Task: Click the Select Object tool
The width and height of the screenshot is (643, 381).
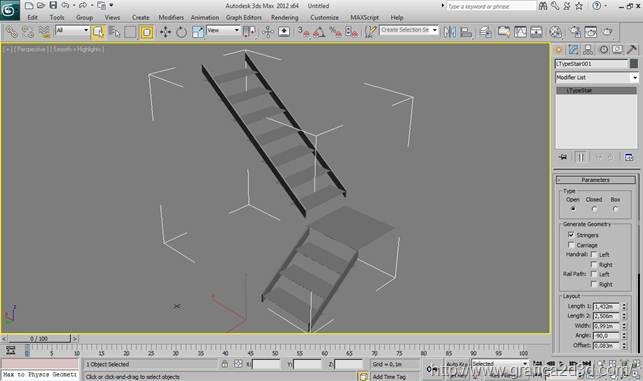Action: [x=98, y=32]
